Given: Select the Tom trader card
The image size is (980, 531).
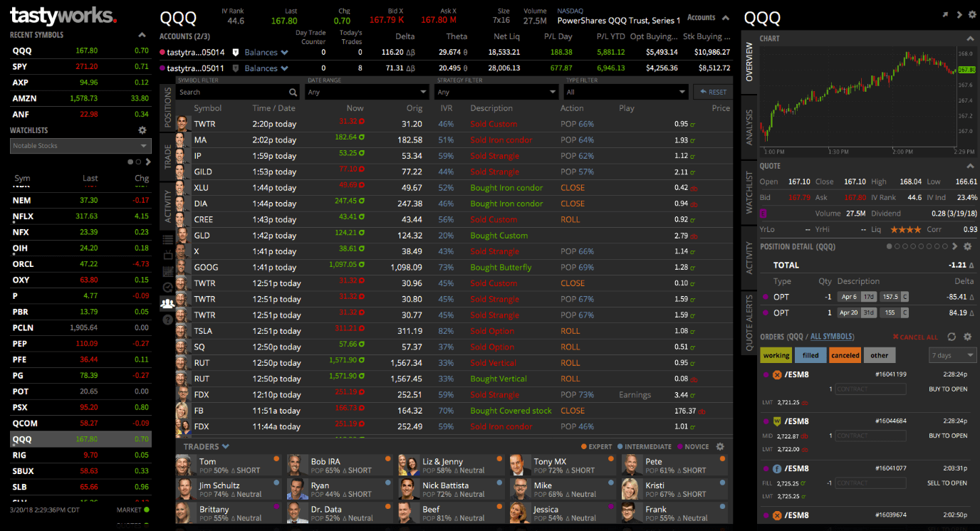Looking at the screenshot, I should click(230, 466).
